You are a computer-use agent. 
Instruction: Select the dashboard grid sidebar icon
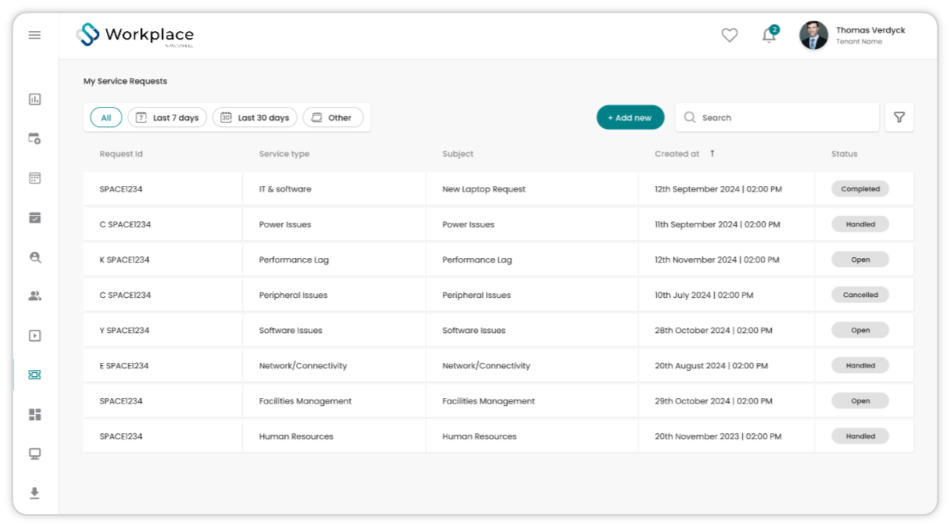(35, 414)
